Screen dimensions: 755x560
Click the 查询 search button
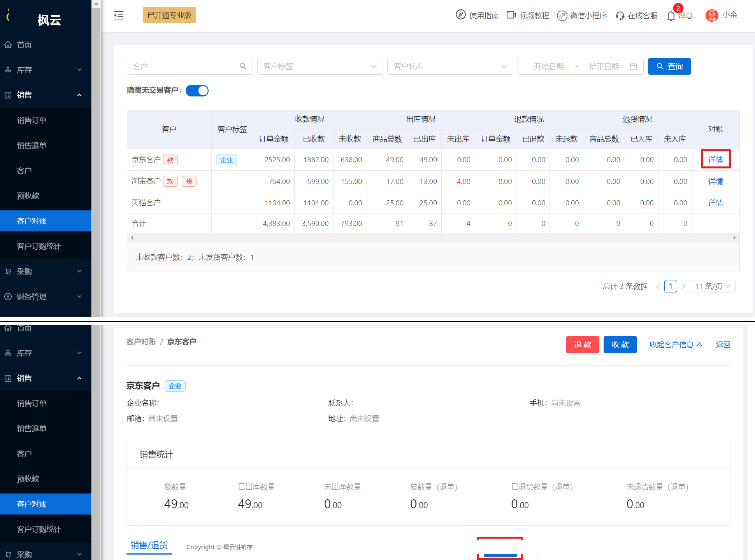pos(669,66)
